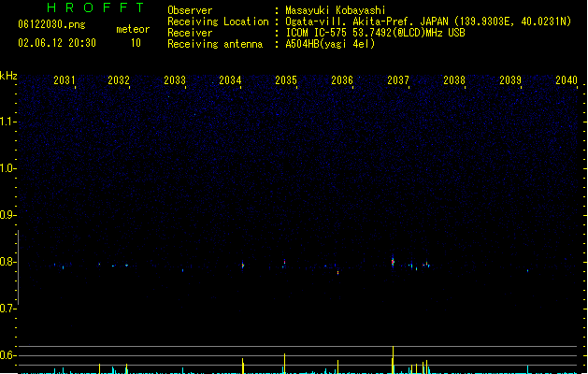Click the 2036 time marker

point(342,80)
